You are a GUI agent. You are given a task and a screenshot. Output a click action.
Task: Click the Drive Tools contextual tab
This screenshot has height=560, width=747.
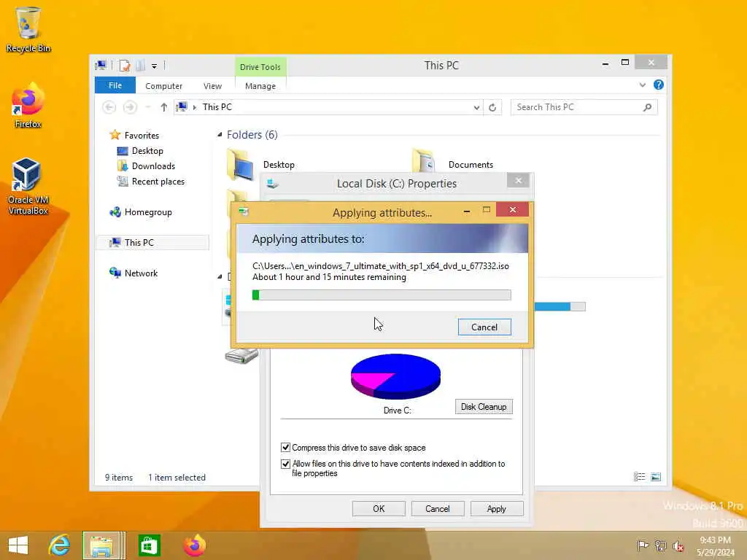point(260,67)
